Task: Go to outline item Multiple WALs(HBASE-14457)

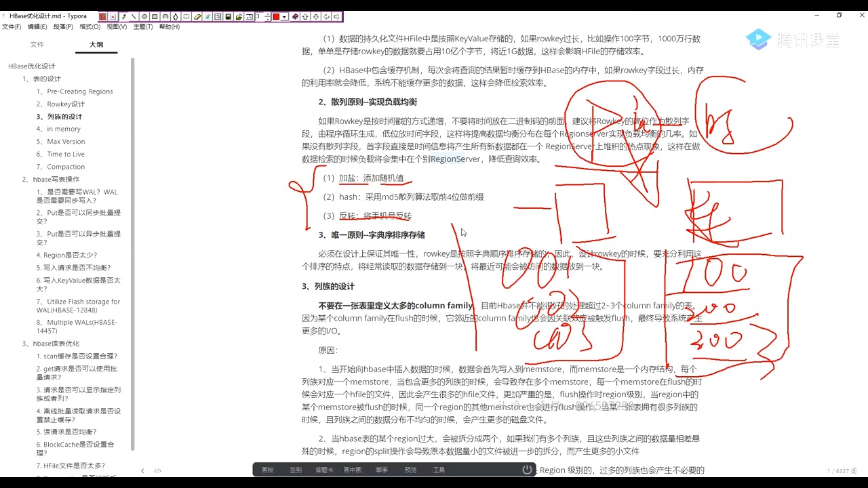Action: tap(77, 327)
